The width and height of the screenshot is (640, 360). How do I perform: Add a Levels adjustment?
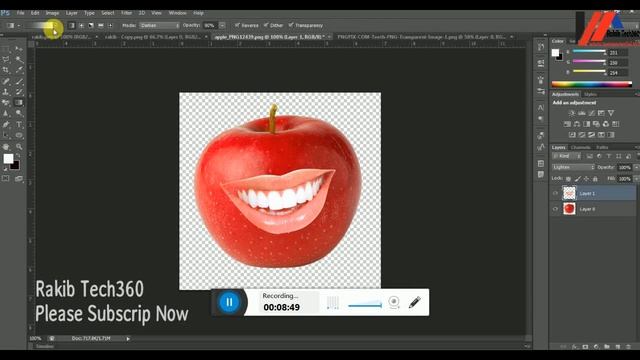coord(582,113)
